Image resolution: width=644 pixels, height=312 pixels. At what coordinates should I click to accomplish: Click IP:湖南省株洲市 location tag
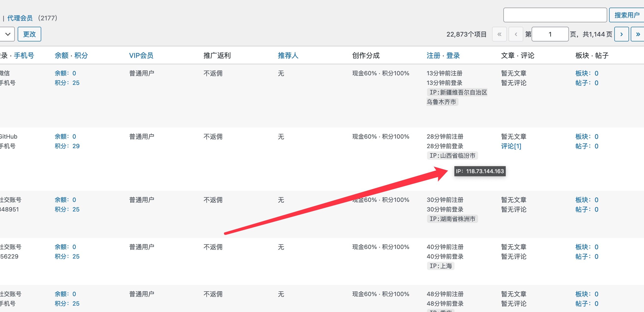coord(452,219)
